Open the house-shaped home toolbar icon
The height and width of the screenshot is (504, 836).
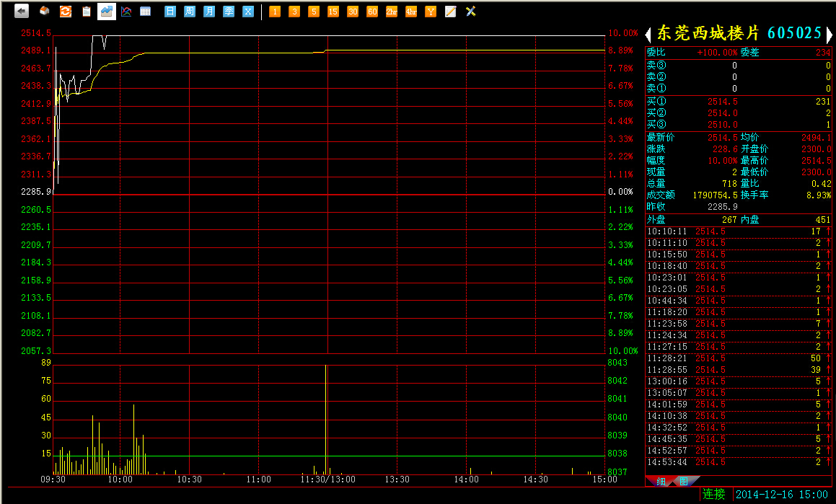(x=45, y=12)
